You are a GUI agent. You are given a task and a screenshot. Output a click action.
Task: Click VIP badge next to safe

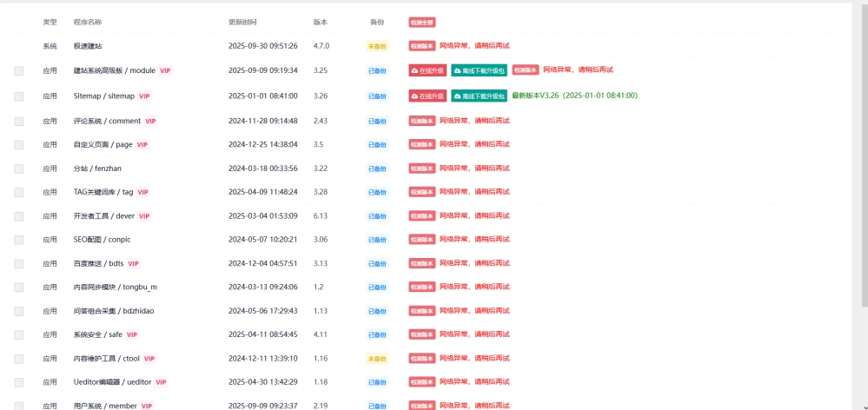tap(133, 334)
